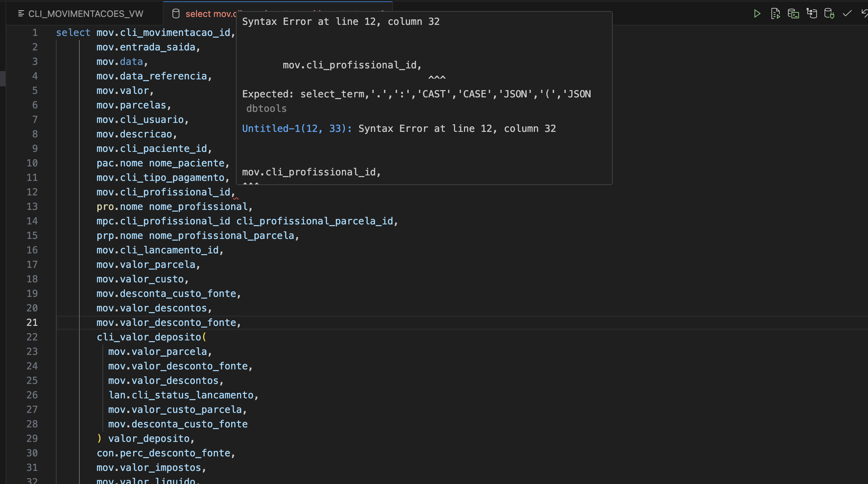Click the Rollback arrow icon
868x484 pixels.
pyautogui.click(x=864, y=14)
